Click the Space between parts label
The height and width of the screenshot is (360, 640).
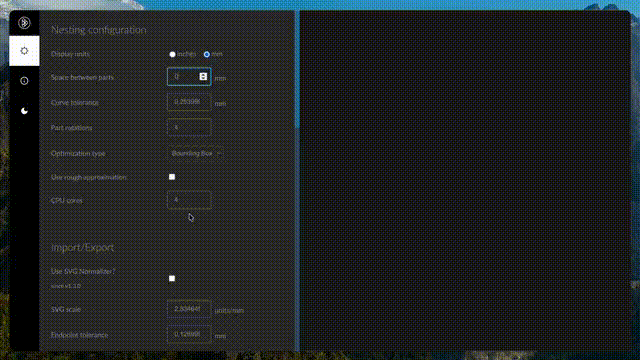[x=82, y=77]
